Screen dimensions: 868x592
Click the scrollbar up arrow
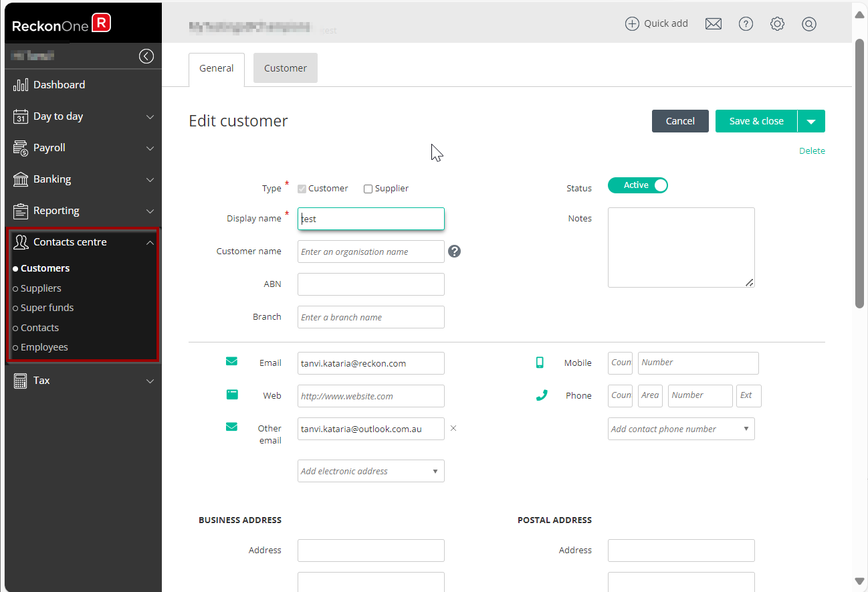860,14
